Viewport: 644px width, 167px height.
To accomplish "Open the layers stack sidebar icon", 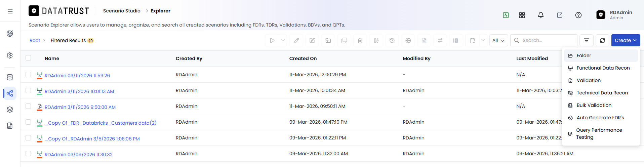I will [x=10, y=110].
